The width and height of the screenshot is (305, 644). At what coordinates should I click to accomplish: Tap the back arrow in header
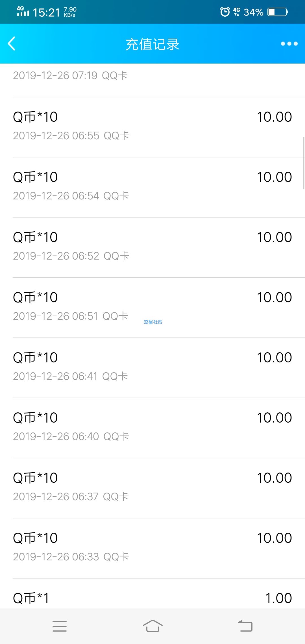point(12,44)
